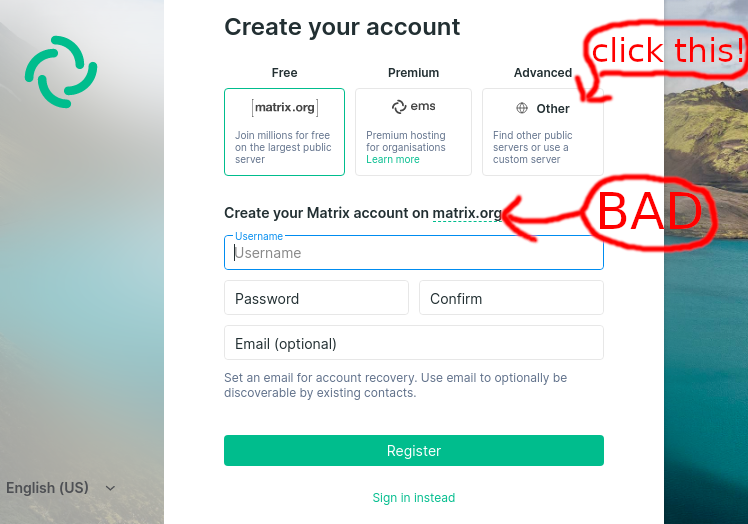Click the Free plan label
Screen dimensions: 748x524
(284, 73)
